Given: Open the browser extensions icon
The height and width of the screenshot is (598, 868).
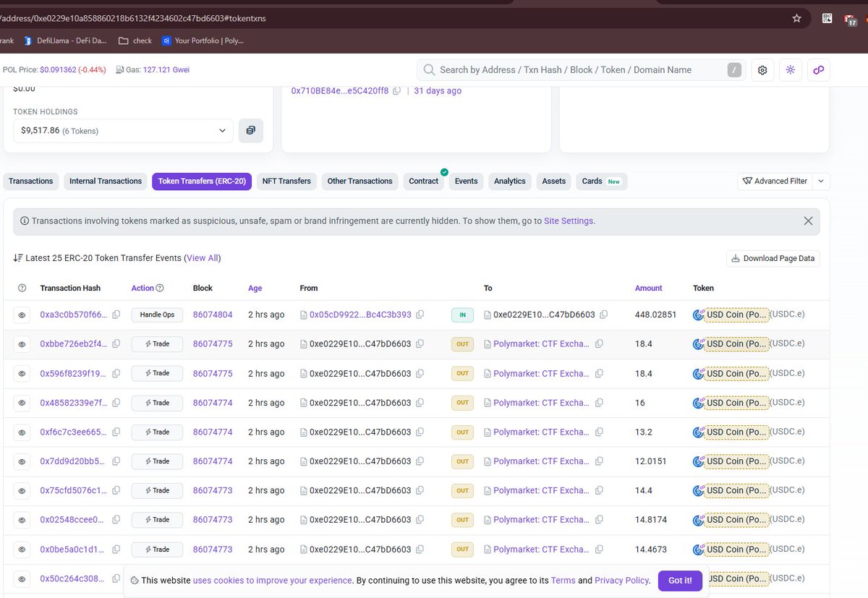Looking at the screenshot, I should (x=827, y=18).
